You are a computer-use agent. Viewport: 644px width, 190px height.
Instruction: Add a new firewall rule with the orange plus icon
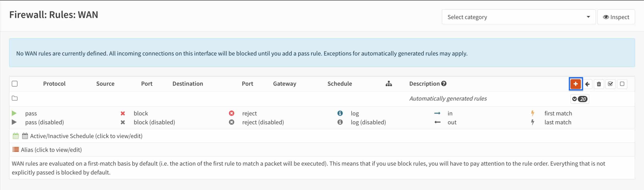(x=576, y=84)
